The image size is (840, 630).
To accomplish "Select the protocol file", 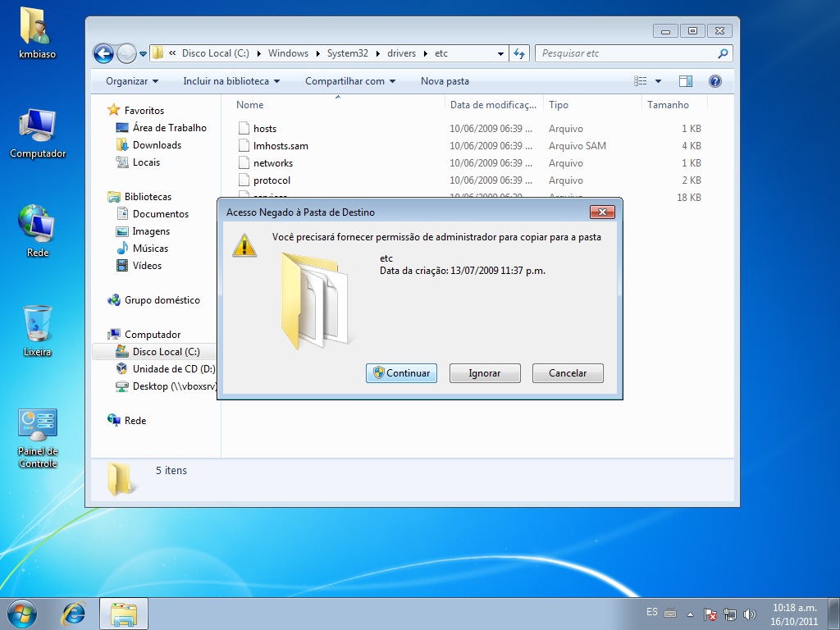I will 272,180.
